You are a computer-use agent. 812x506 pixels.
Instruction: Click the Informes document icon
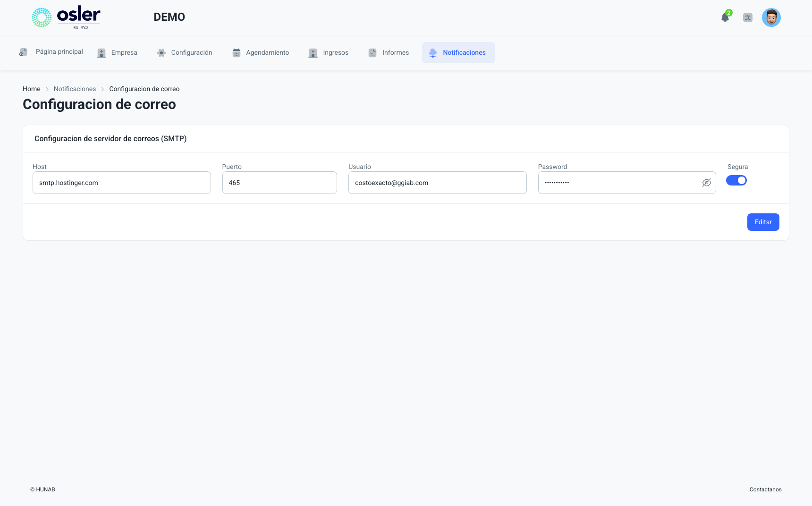372,53
